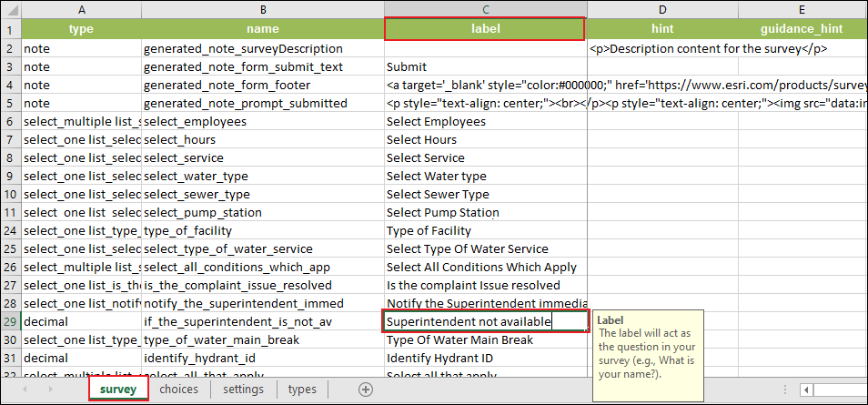This screenshot has width=868, height=405.
Task: Click the horizontal scrollbar left arrow
Action: tap(806, 390)
